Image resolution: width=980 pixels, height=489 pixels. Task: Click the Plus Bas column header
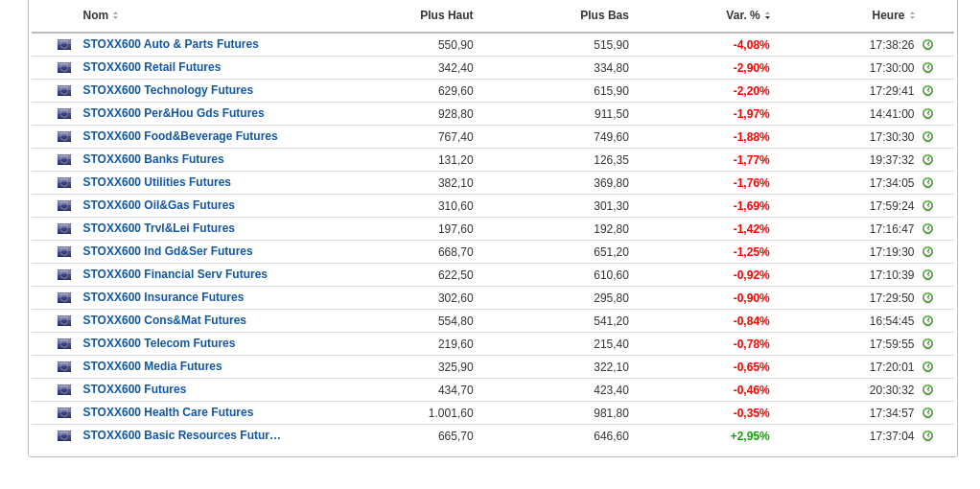click(604, 15)
